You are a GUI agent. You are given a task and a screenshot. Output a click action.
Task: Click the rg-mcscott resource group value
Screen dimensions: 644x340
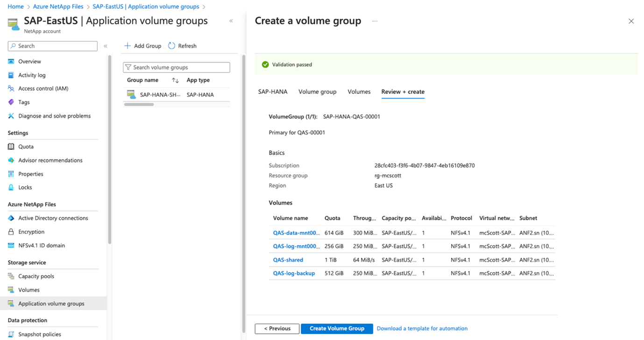click(x=388, y=176)
